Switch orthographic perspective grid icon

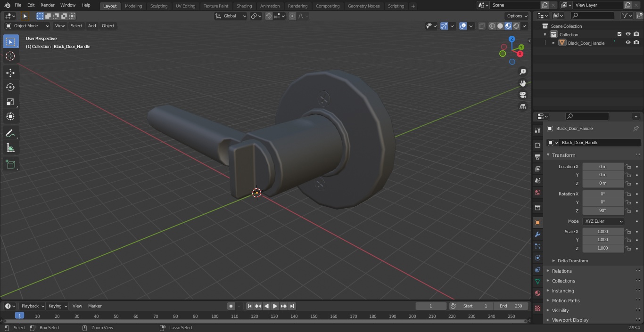click(522, 107)
